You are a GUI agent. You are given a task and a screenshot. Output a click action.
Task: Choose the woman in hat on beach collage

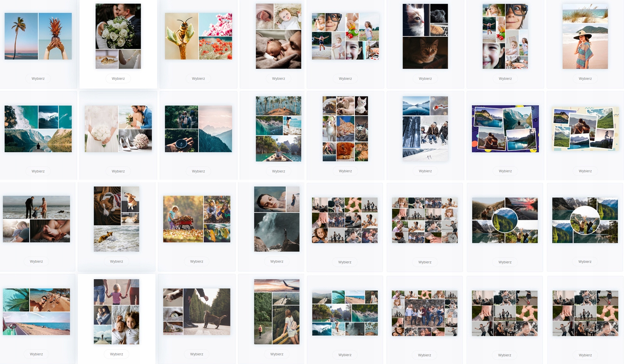pos(585,36)
